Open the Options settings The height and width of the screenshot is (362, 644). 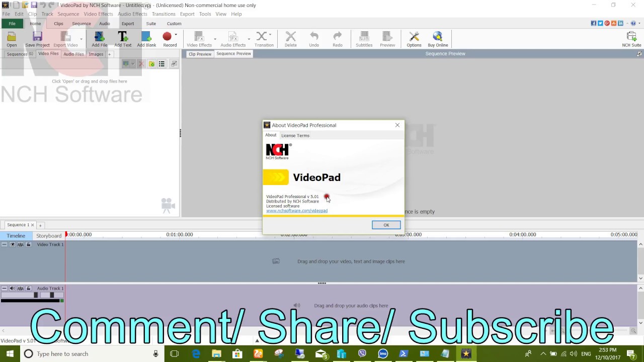[x=414, y=39]
